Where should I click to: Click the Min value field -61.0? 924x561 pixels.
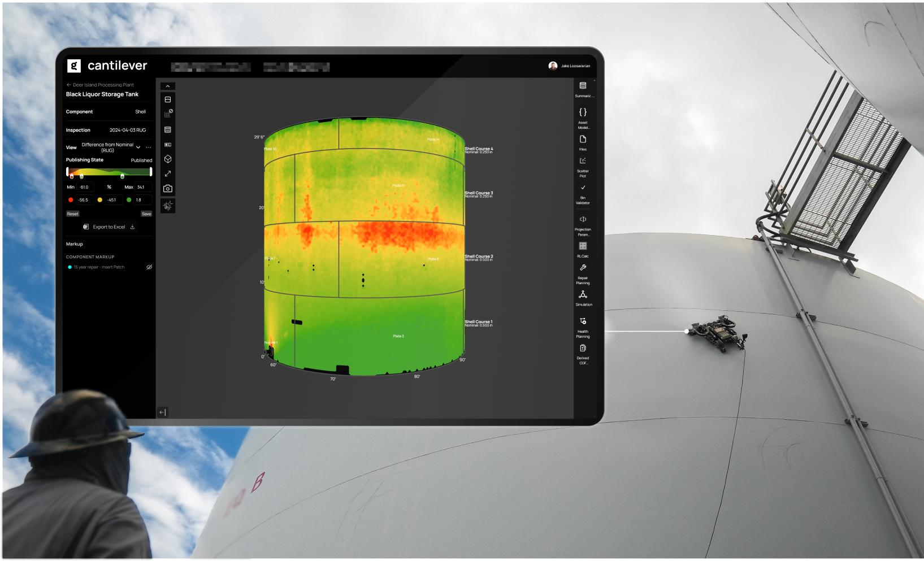tap(85, 187)
